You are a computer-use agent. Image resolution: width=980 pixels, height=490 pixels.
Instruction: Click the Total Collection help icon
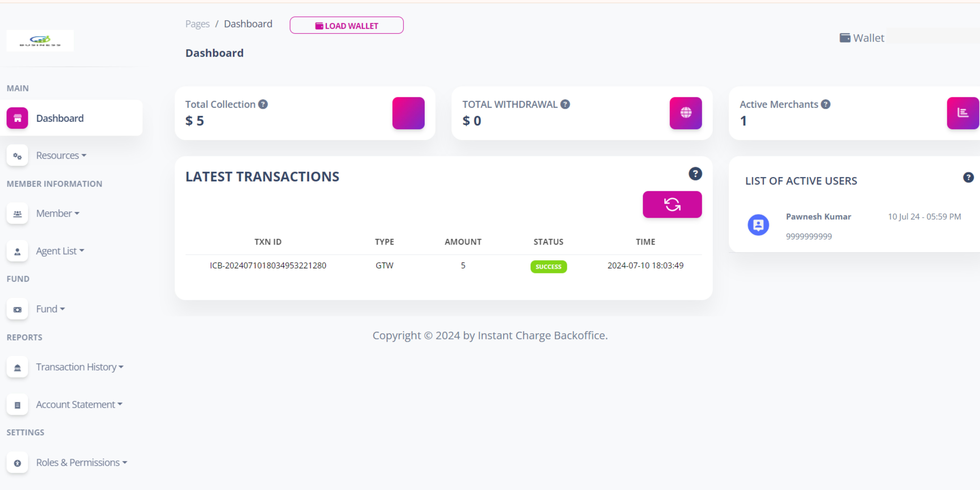[x=263, y=104]
